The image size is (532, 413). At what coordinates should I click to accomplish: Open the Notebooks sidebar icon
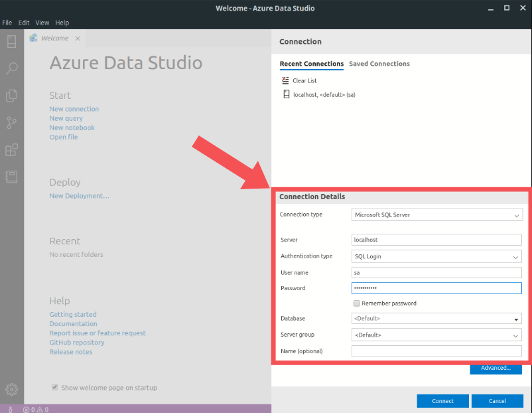coord(11,177)
